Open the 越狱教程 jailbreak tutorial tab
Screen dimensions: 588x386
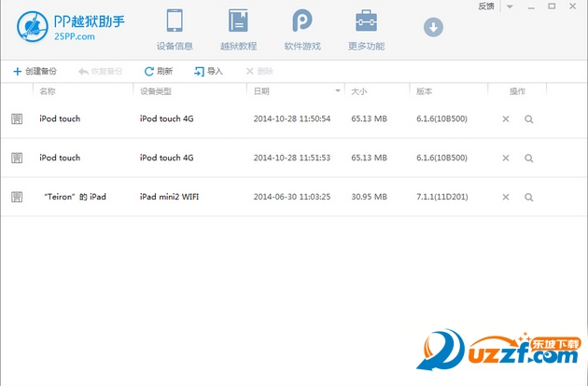coord(239,31)
